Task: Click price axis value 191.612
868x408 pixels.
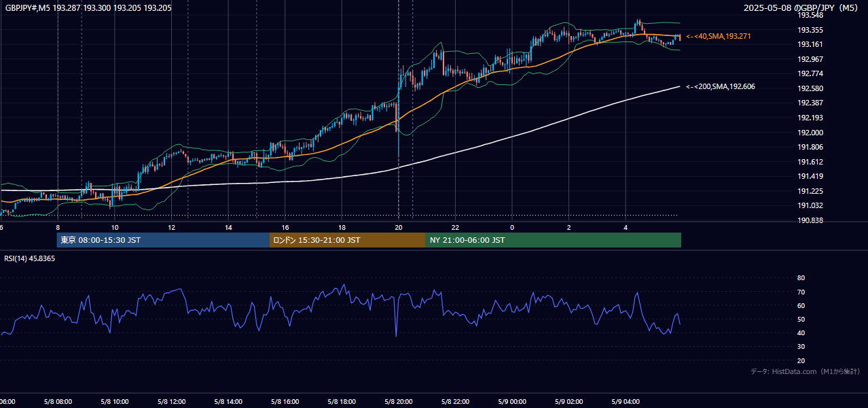Action: coord(810,162)
